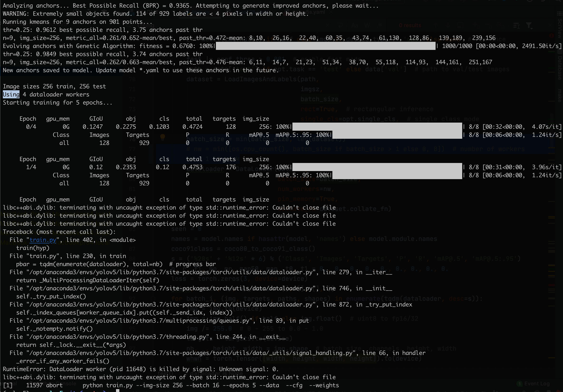Toggle Match Case in the search bar
Viewport: 563px width, 392px height.
[x=355, y=25]
